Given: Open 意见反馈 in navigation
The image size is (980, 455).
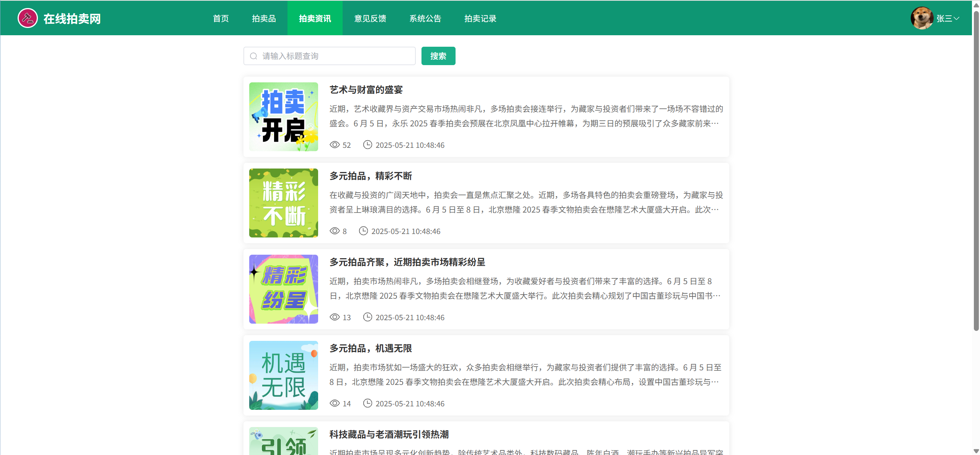Looking at the screenshot, I should [370, 18].
